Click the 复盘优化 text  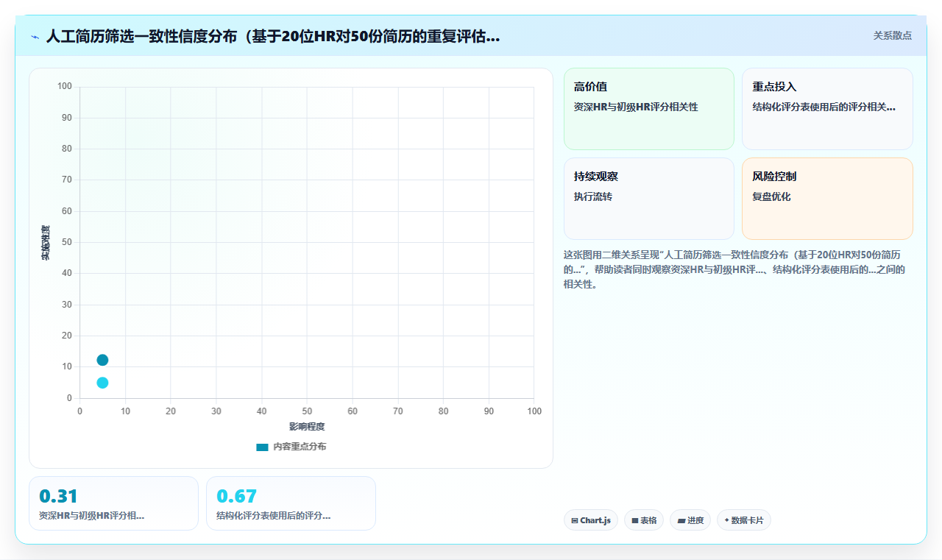(771, 196)
